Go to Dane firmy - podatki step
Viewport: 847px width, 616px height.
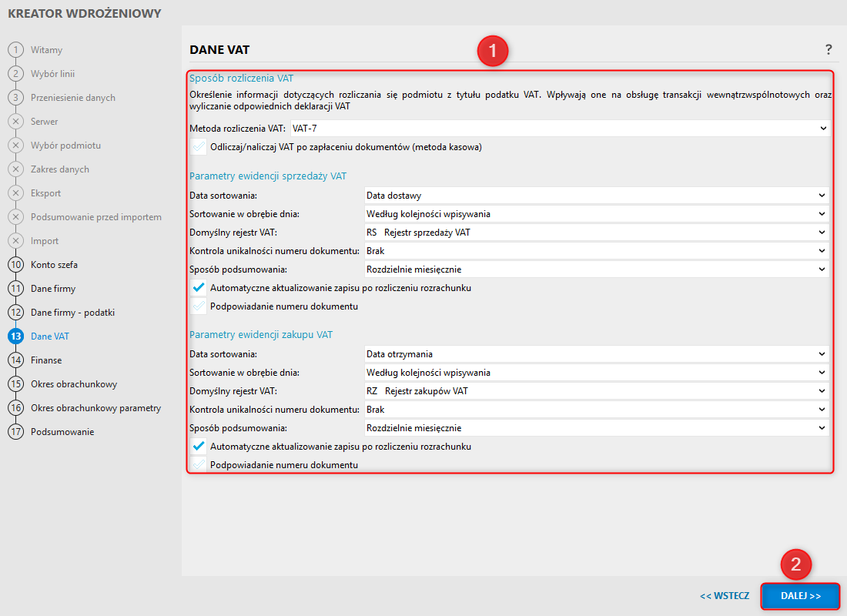(72, 313)
